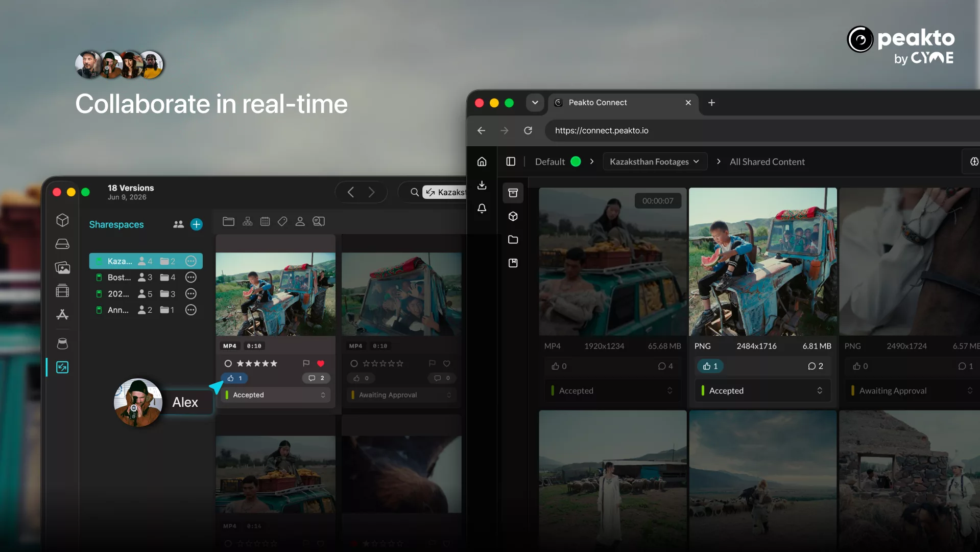The height and width of the screenshot is (552, 980).
Task: Click the folder view icon in Peakto toolbar
Action: pos(229,221)
